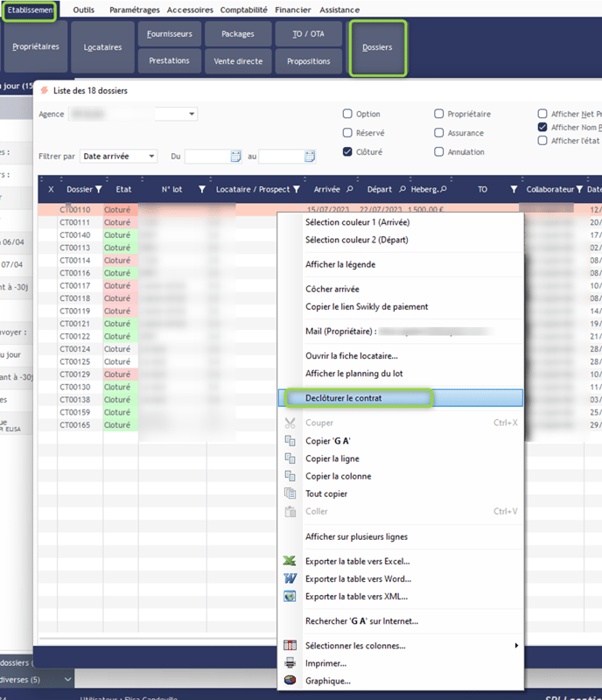Open the Packages button
Viewport: 602px width, 700px height.
point(238,34)
